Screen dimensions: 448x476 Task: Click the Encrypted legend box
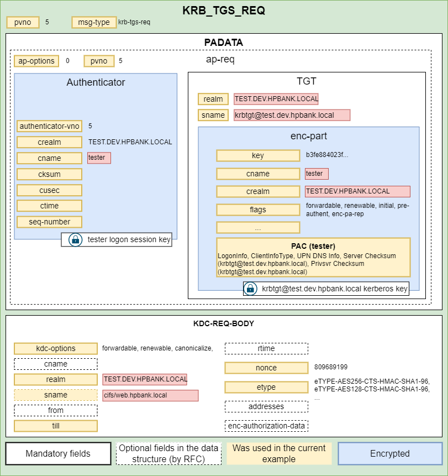coord(390,453)
